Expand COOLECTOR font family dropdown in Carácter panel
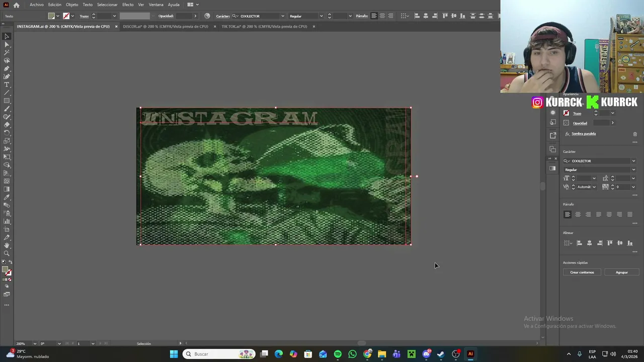The width and height of the screenshot is (644, 362). click(633, 161)
